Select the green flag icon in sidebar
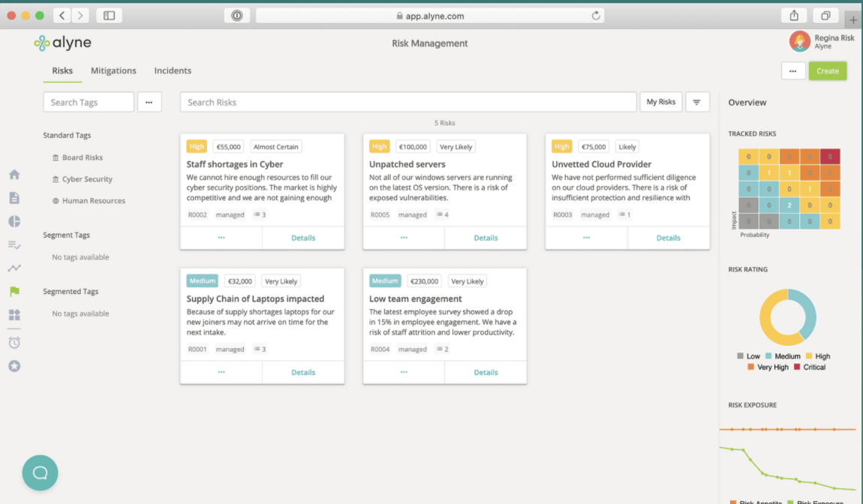Screen dimensions: 863x504 click(x=14, y=291)
